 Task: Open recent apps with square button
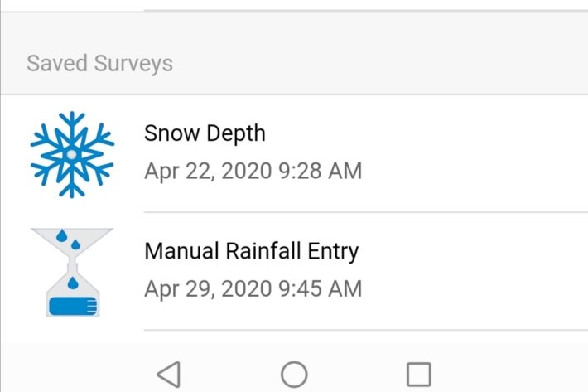tap(418, 375)
